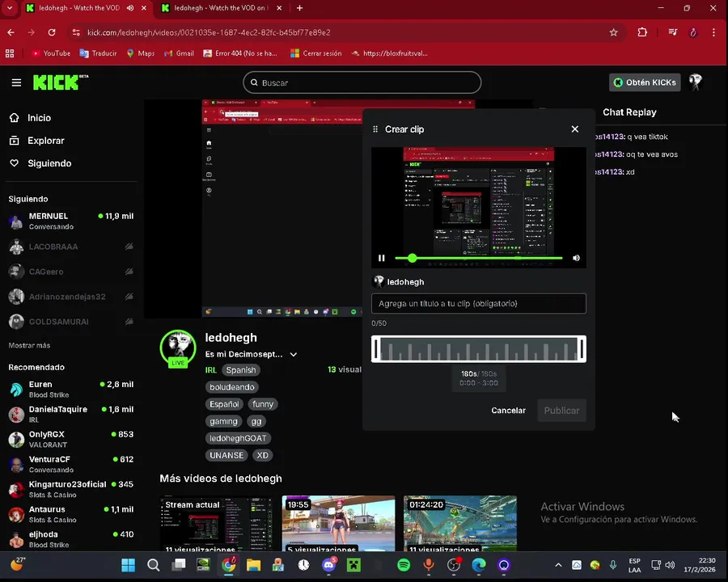Open CAGeero offline channel
Screen dimensions: 728x582
(x=70, y=272)
